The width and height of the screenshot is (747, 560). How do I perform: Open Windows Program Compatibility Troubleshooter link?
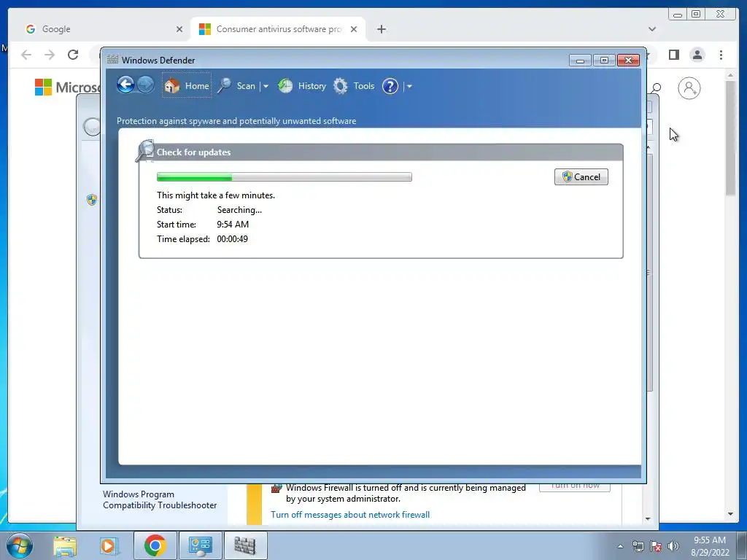[x=160, y=499]
